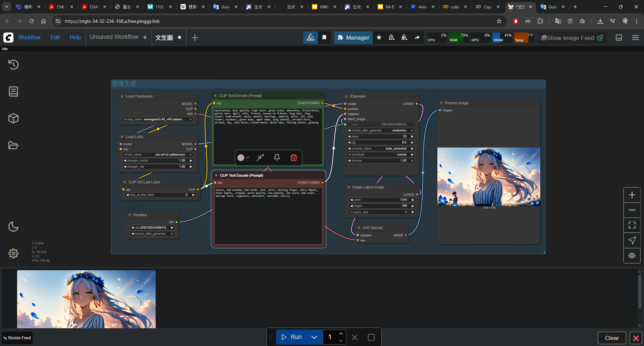This screenshot has width=644, height=346.
Task: Click the Manager button
Action: [x=353, y=38]
